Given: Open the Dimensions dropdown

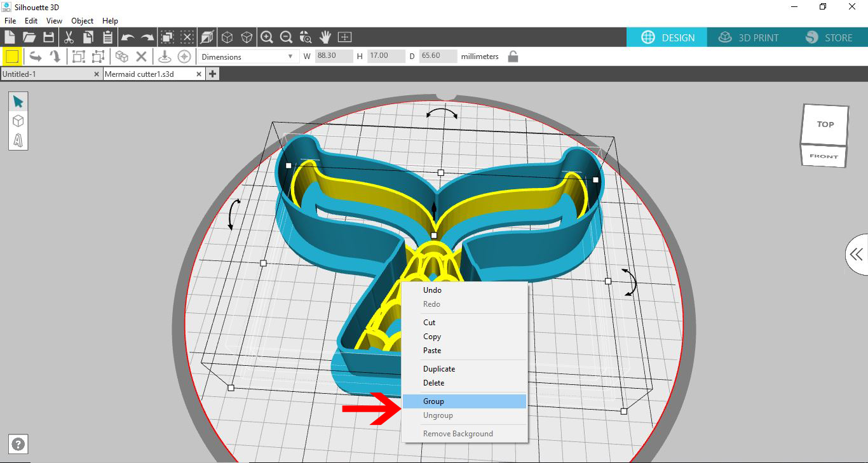Looking at the screenshot, I should click(x=248, y=57).
